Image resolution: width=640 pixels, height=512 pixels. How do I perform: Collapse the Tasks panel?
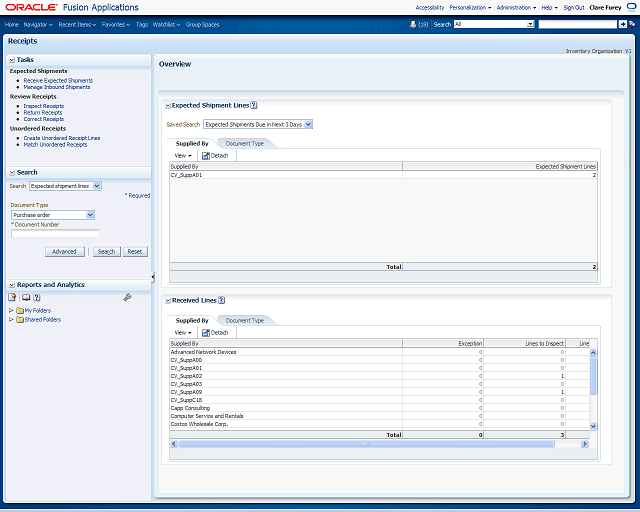[12, 60]
